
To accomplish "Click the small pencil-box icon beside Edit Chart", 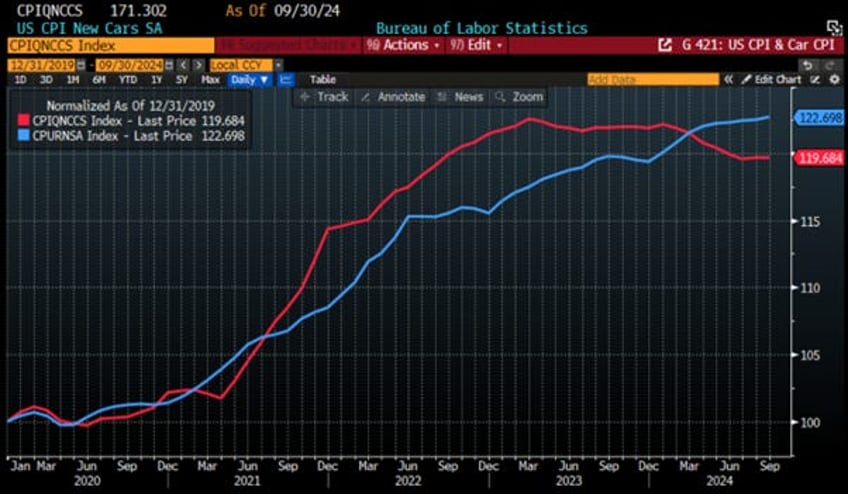I will [x=816, y=80].
